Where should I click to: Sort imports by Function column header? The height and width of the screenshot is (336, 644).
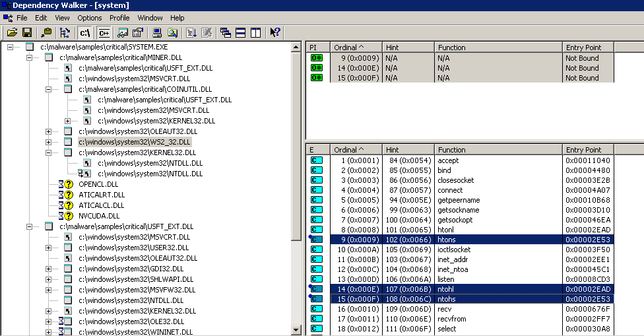[x=498, y=48]
